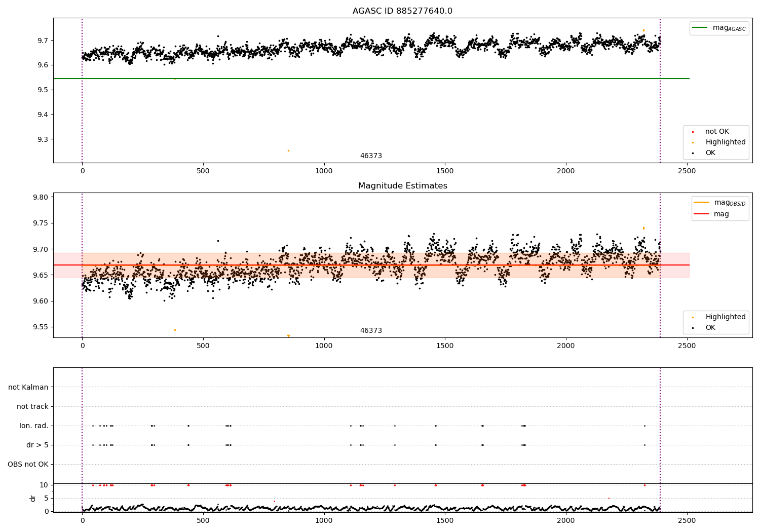760x532 pixels.
Task: Click the 500 x-tick under the Magnitude Estimates plot
Action: (x=203, y=346)
